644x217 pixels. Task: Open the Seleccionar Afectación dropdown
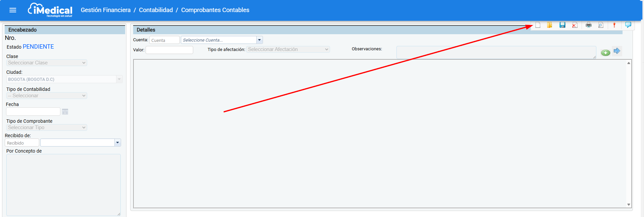point(288,49)
